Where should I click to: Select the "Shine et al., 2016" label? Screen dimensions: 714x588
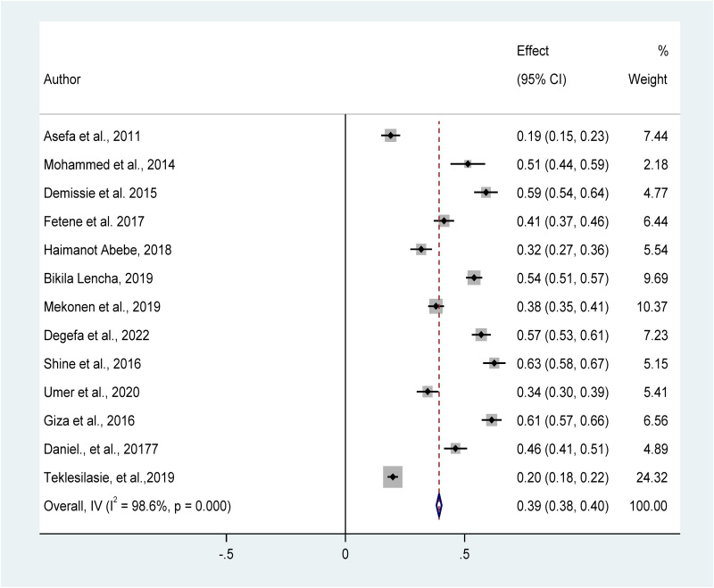tap(93, 364)
